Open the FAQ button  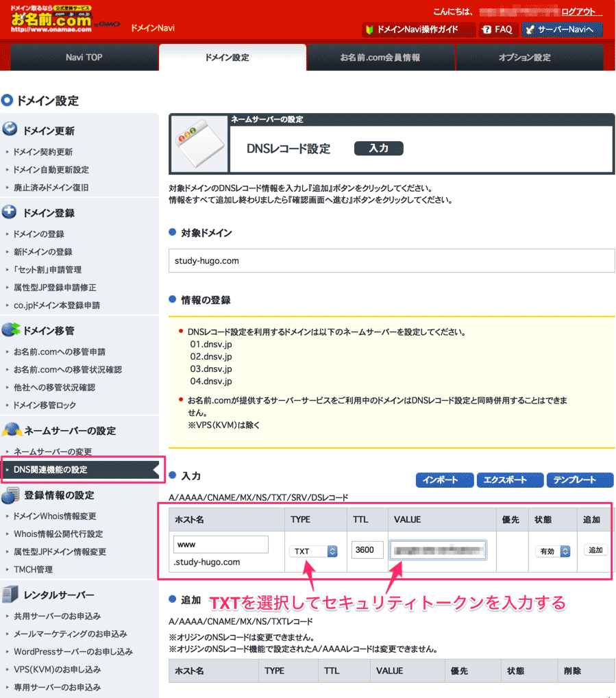point(498,29)
